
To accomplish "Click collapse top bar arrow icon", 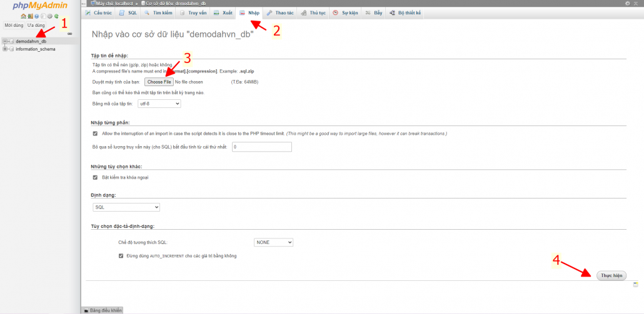I will click(635, 3).
